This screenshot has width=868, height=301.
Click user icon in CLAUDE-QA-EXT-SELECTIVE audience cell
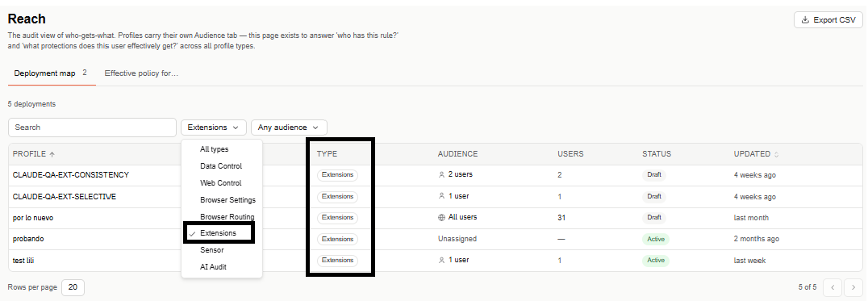442,196
